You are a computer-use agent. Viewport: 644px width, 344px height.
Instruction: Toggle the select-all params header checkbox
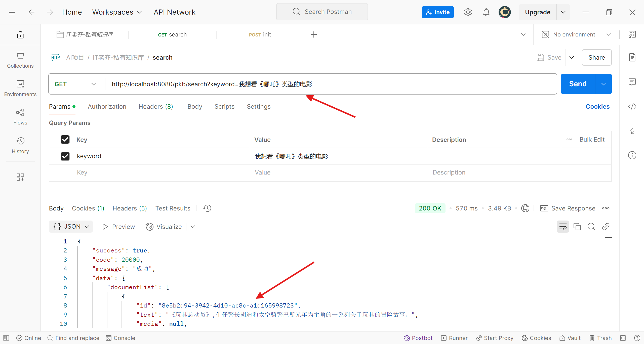pyautogui.click(x=65, y=140)
